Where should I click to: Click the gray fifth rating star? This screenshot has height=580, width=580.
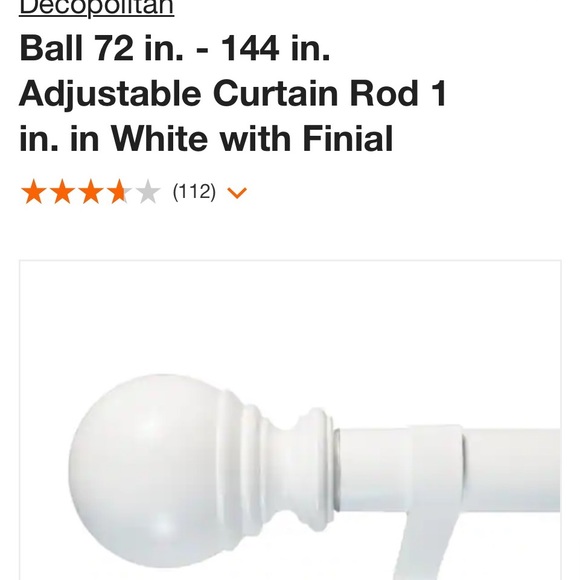click(x=148, y=192)
